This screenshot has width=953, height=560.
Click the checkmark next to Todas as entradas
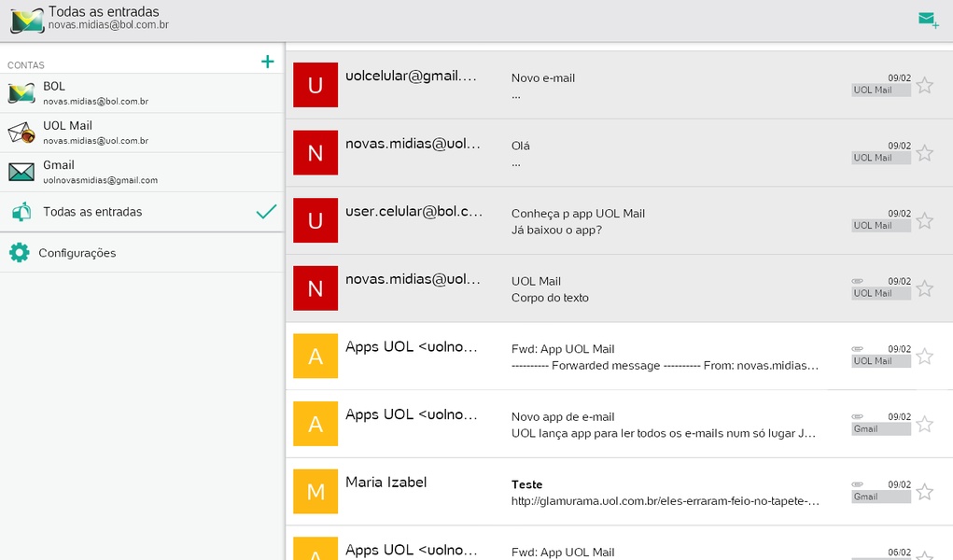[x=266, y=212]
